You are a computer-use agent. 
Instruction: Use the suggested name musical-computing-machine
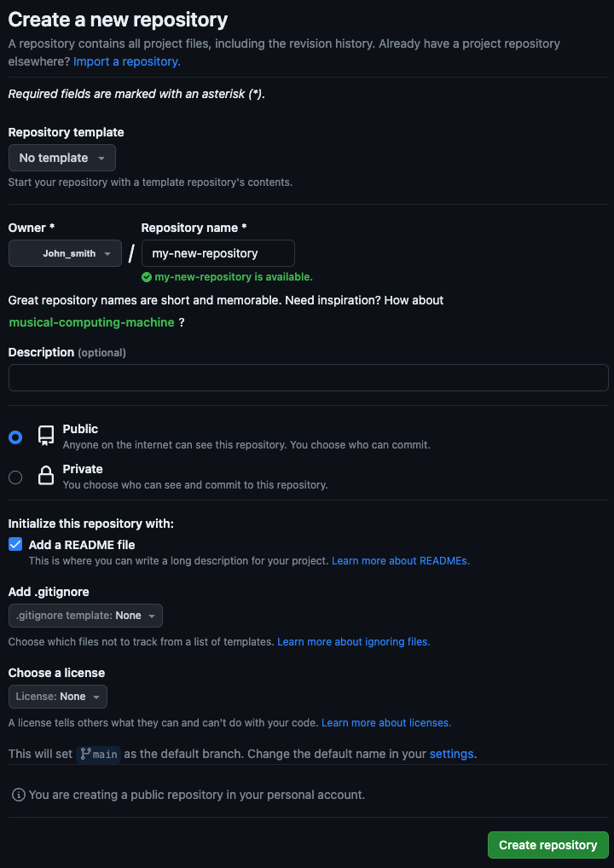tap(92, 322)
